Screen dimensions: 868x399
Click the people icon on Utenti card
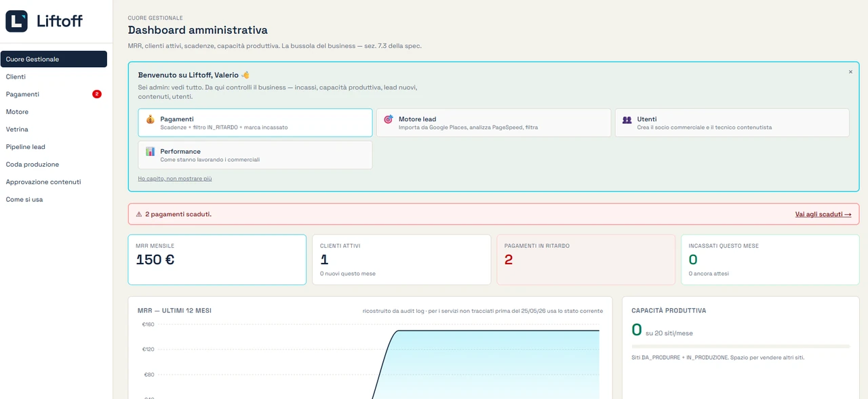[627, 119]
